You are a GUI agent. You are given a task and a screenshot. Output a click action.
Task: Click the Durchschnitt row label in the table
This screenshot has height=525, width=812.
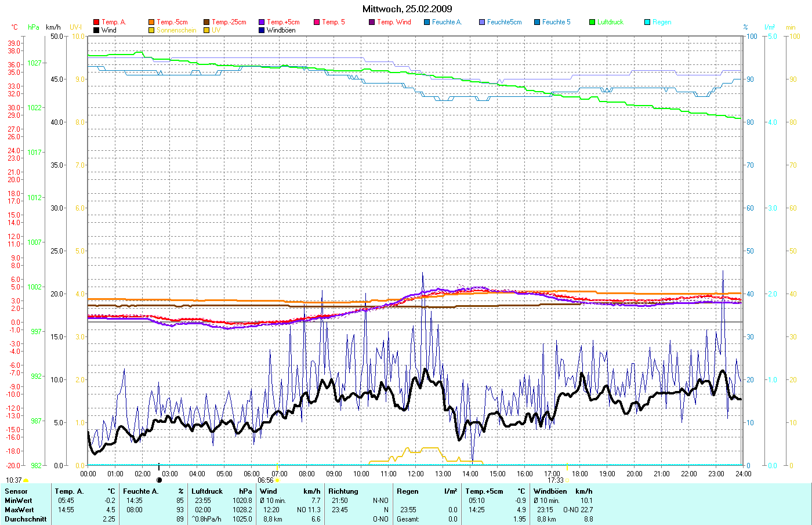[x=26, y=519]
